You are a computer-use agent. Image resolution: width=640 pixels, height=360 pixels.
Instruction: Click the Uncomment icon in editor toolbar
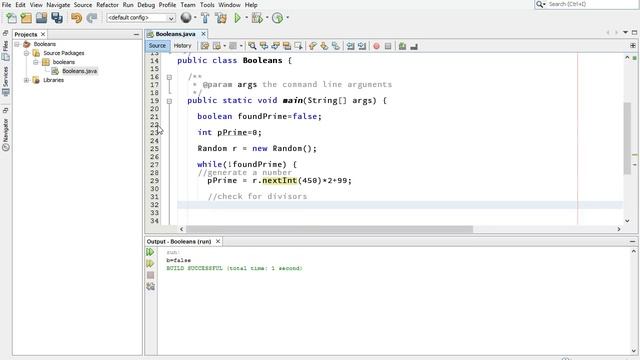pos(414,46)
